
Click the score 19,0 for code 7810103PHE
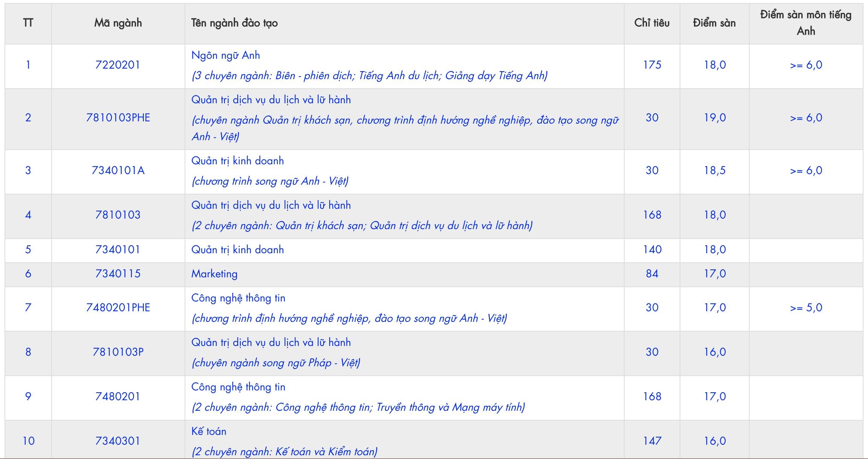715,117
